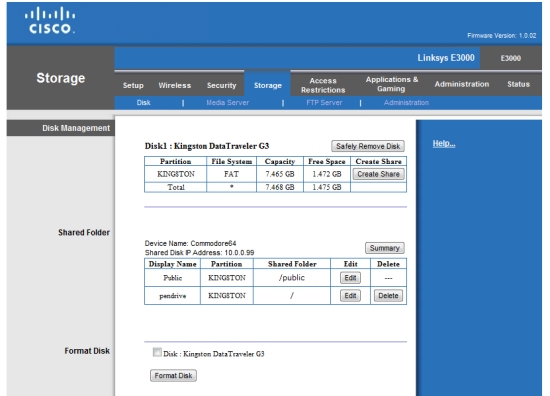Click the pendrive display name
Image resolution: width=550 pixels, height=396 pixels.
click(173, 296)
